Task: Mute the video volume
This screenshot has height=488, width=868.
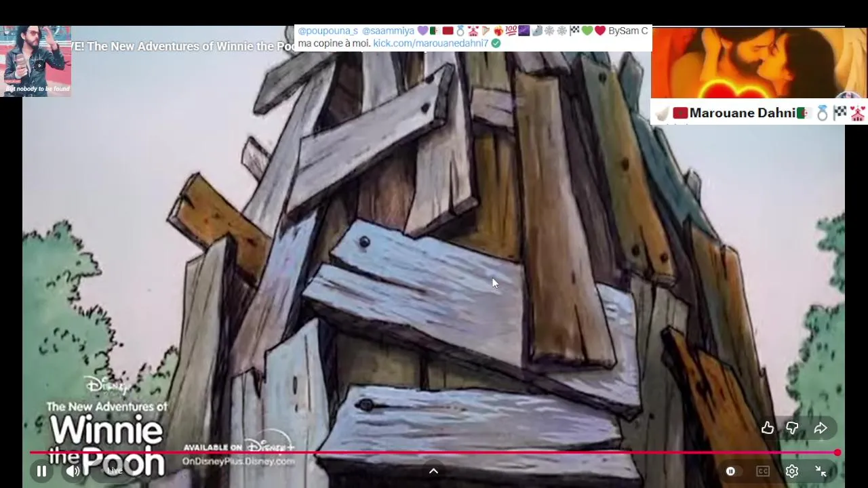Action: 73,471
